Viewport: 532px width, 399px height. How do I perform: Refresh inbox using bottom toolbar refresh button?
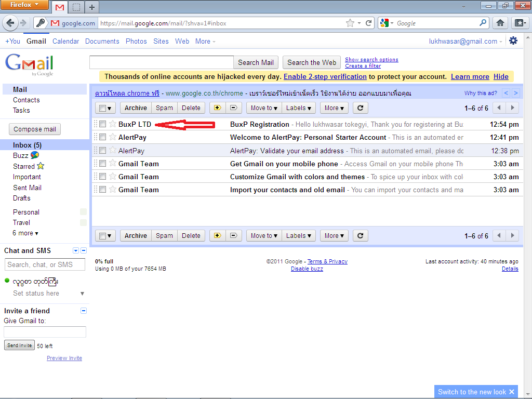pos(361,235)
